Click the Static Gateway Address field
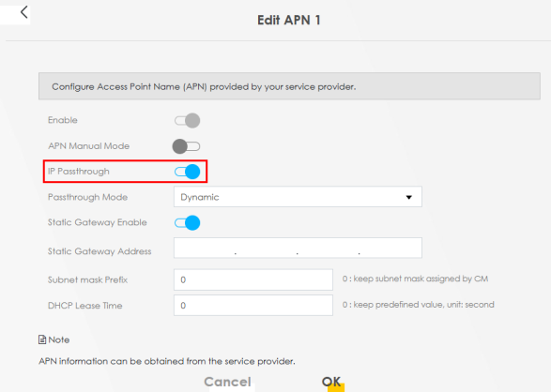This screenshot has width=551, height=392. tap(298, 248)
